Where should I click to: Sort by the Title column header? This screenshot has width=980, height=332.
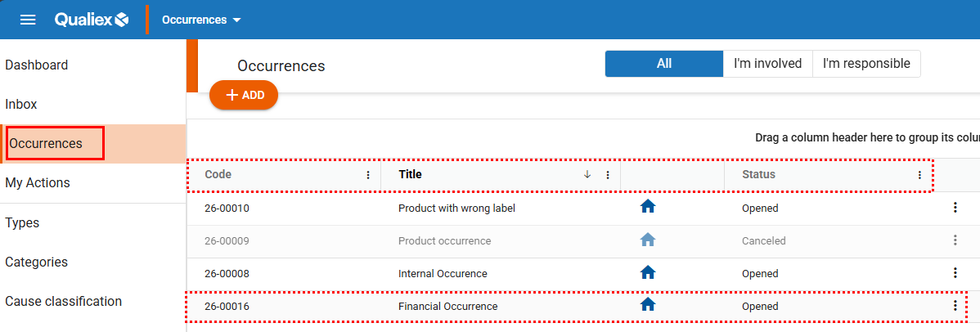411,174
